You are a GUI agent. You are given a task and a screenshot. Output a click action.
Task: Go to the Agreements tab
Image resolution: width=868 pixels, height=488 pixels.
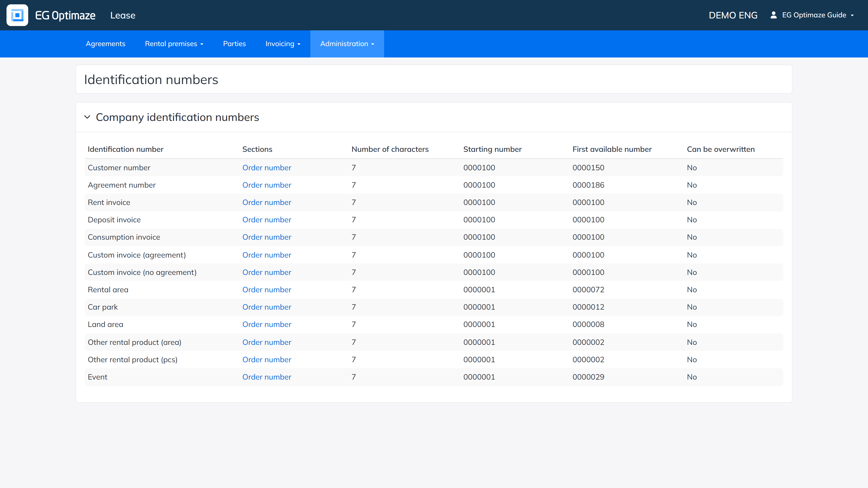coord(106,44)
